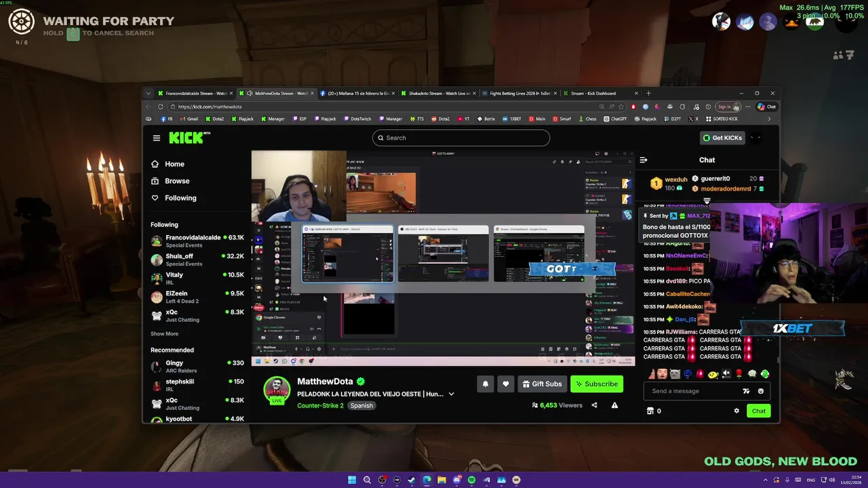Image resolution: width=868 pixels, height=488 pixels.
Task: Click MatthewDota channel avatar
Action: tap(277, 390)
